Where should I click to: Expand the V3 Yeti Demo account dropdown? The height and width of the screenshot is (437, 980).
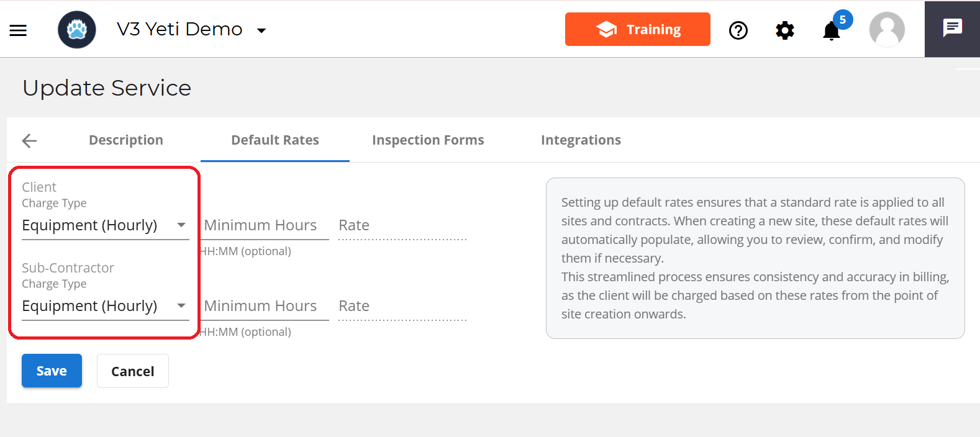coord(261,30)
